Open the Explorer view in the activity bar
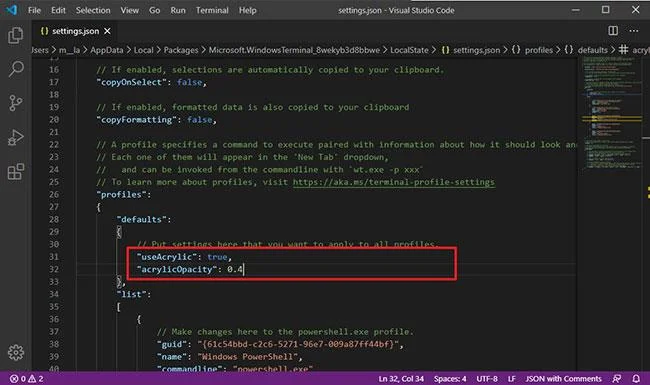 click(x=15, y=35)
